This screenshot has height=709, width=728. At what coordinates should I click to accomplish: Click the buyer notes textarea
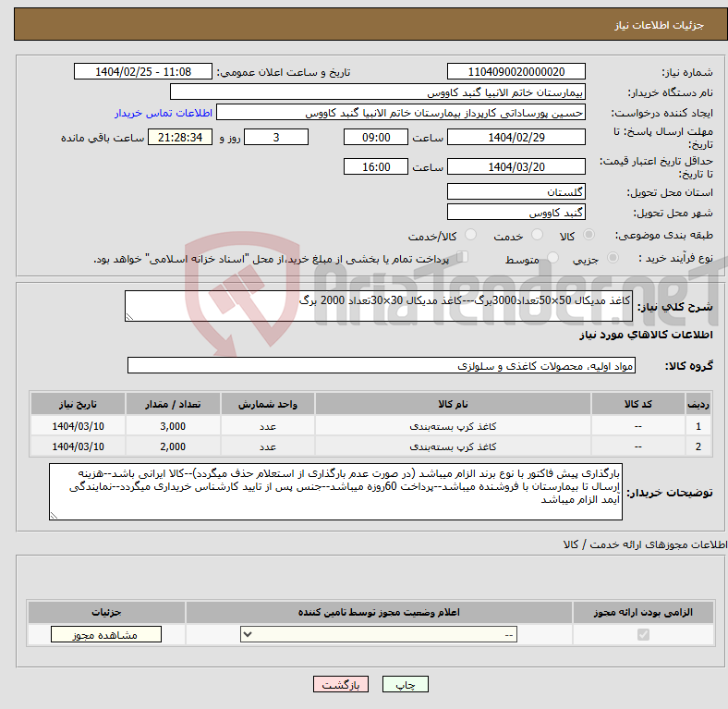point(335,492)
